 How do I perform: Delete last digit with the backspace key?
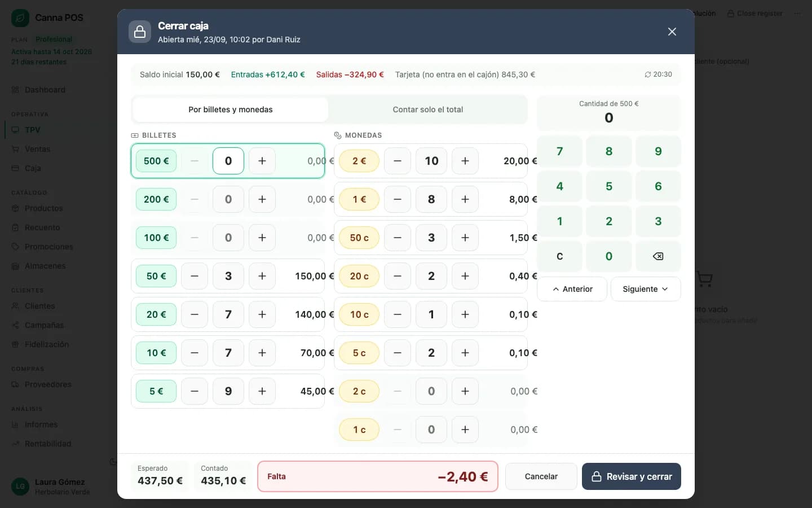click(x=658, y=256)
